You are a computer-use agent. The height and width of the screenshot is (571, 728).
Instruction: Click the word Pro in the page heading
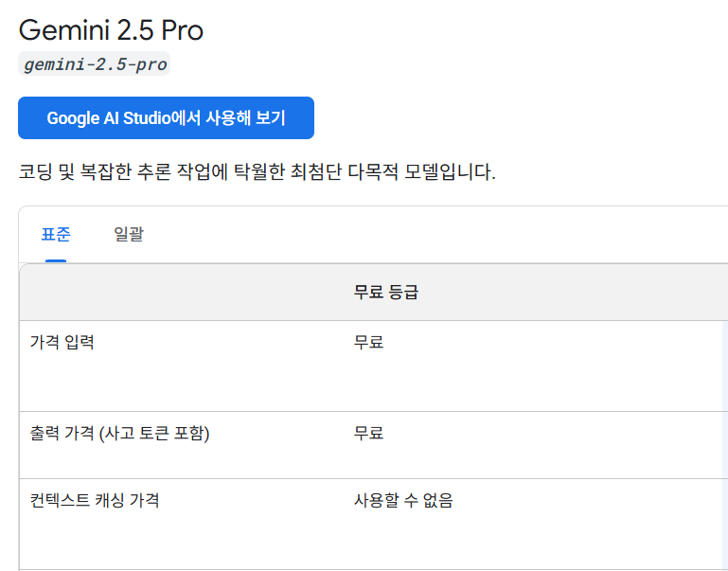(x=182, y=30)
